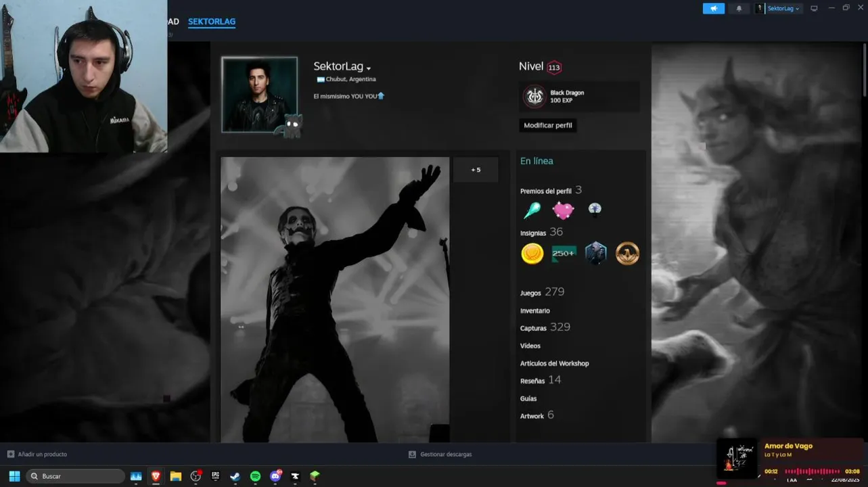Click the page vertical scrollbar
The width and height of the screenshot is (868, 487).
tap(865, 70)
